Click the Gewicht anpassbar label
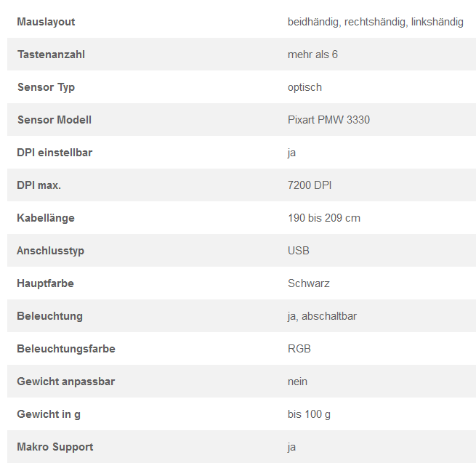 66,382
